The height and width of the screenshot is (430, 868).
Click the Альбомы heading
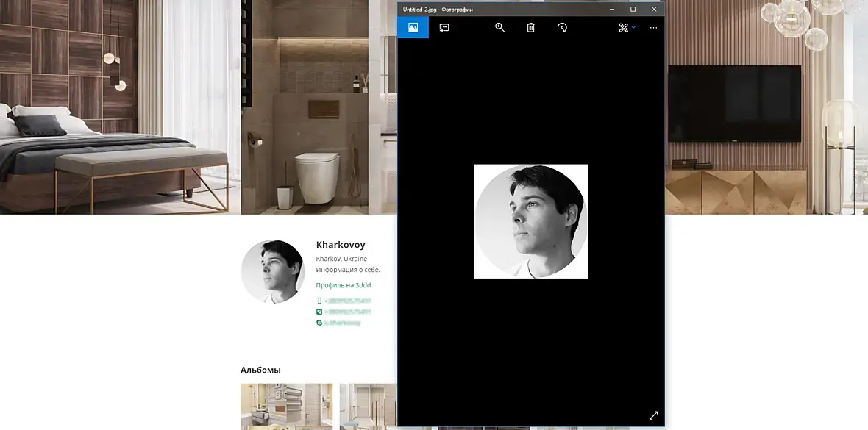coord(260,370)
